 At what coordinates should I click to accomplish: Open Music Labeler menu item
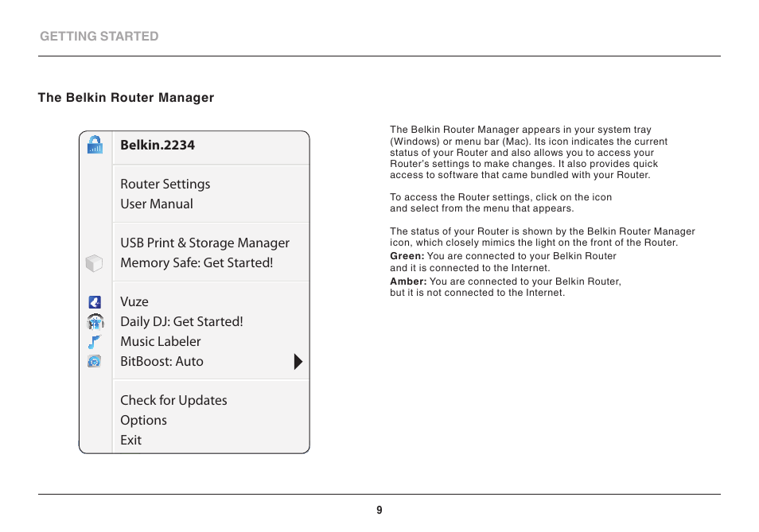160,341
